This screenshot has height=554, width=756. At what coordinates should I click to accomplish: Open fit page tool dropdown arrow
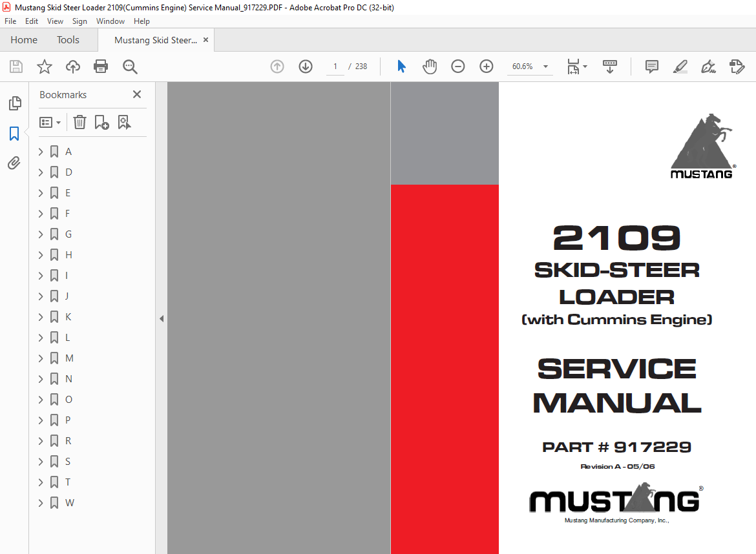(x=585, y=67)
